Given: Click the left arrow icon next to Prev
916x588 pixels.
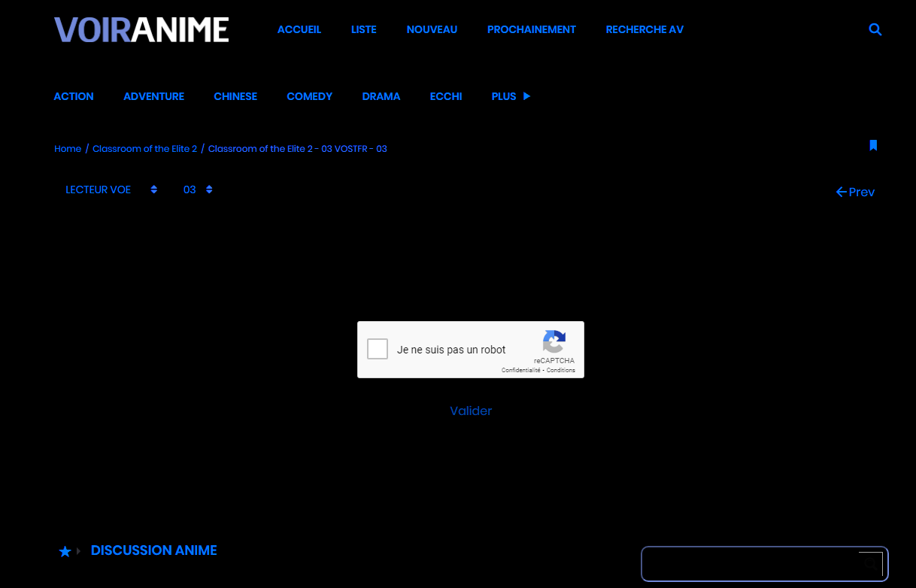Looking at the screenshot, I should [840, 192].
